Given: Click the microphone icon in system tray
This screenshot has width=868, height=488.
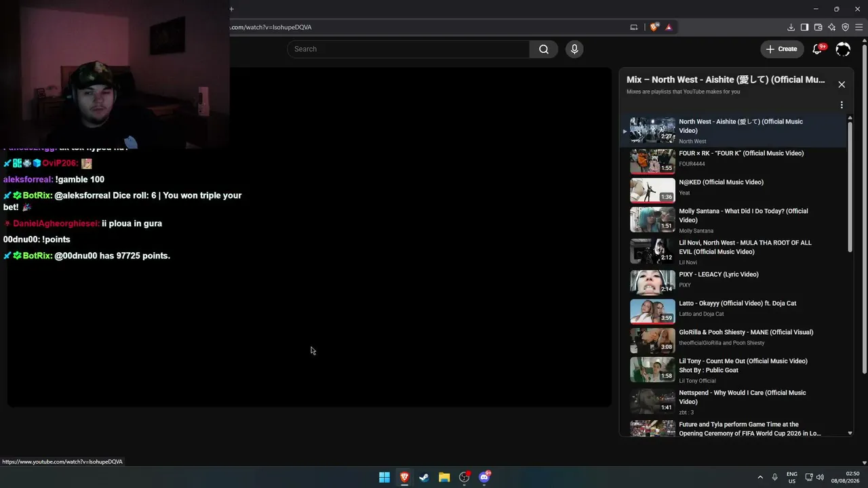Looking at the screenshot, I should (774, 477).
